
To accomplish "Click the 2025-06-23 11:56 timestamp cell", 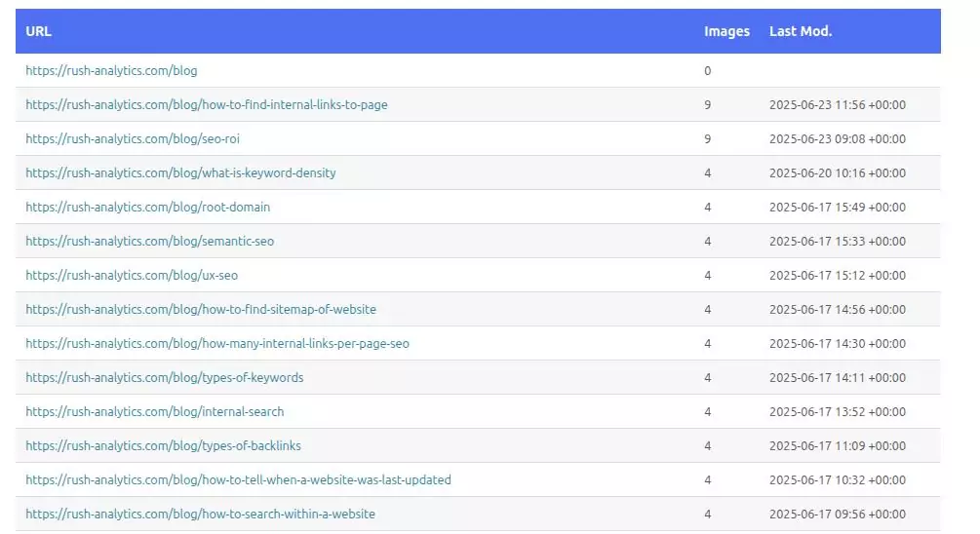I will pos(837,105).
